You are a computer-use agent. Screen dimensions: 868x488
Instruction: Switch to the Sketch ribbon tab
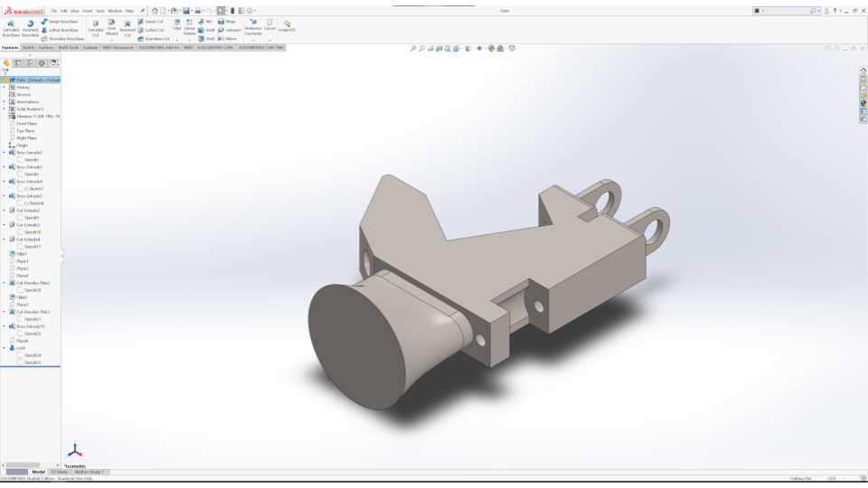pyautogui.click(x=28, y=47)
